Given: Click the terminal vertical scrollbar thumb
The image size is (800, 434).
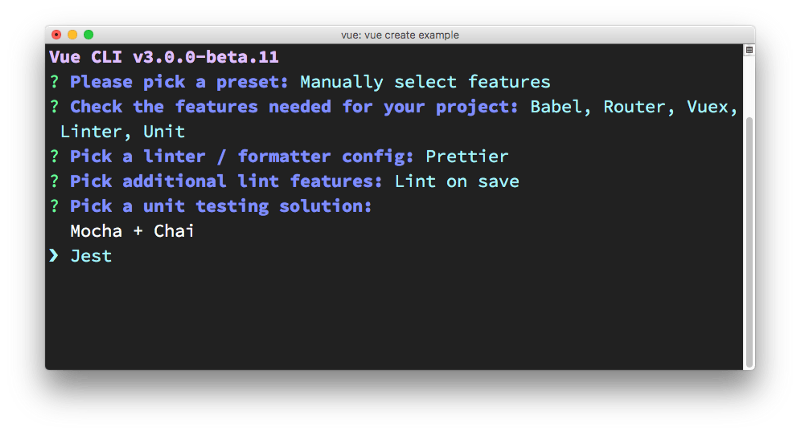Looking at the screenshot, I should click(749, 242).
